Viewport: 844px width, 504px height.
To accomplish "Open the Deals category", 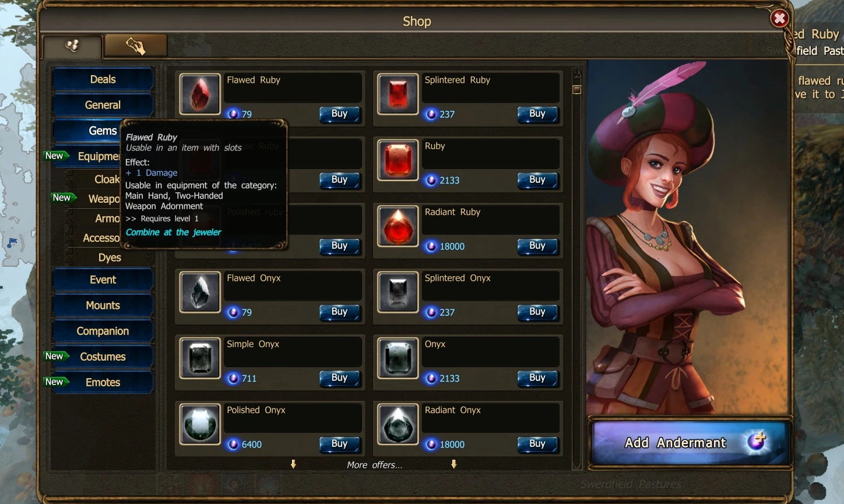I will [x=103, y=79].
